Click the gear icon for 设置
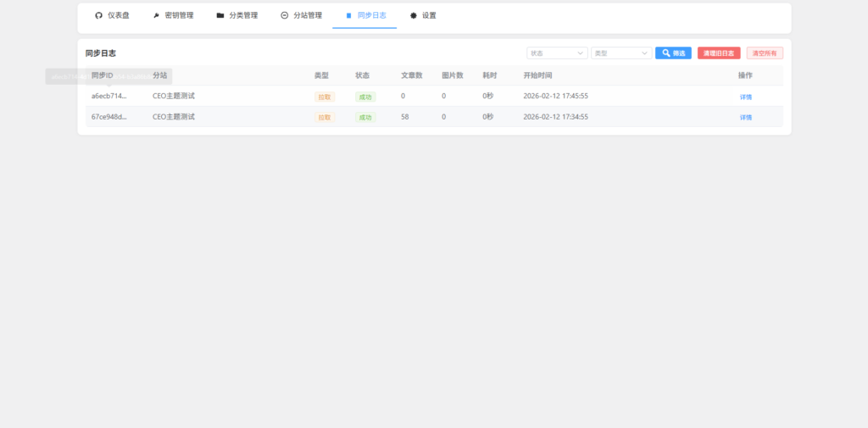 (413, 15)
